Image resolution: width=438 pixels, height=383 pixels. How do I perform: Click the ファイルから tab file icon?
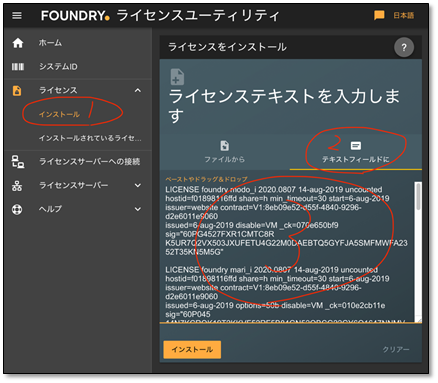coord(225,146)
